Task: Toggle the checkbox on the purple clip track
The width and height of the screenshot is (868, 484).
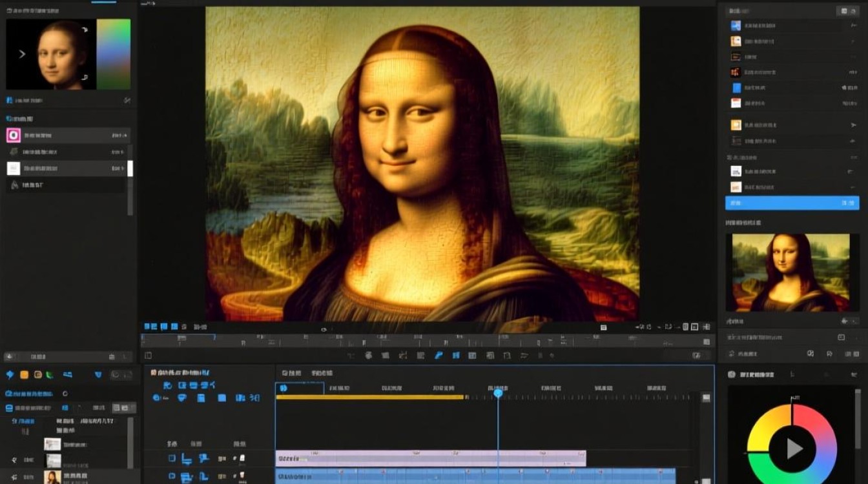Action: (172, 458)
